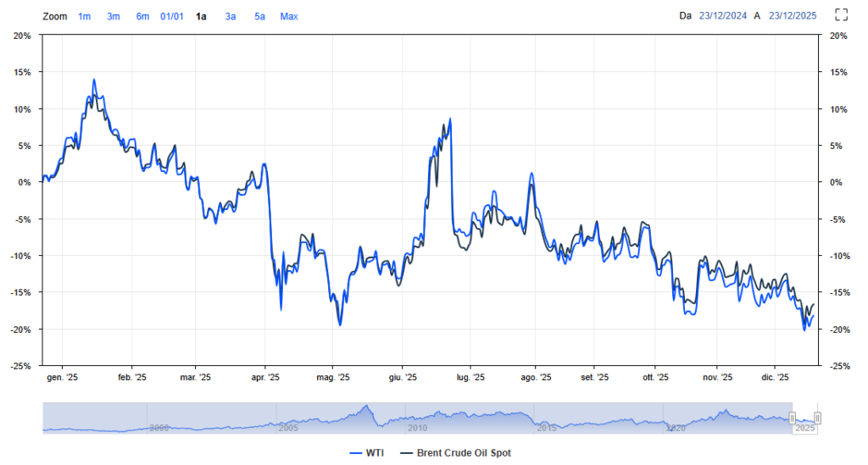The height and width of the screenshot is (465, 868).
Task: Click navigator timeline at the 2005 label
Action: tap(287, 429)
